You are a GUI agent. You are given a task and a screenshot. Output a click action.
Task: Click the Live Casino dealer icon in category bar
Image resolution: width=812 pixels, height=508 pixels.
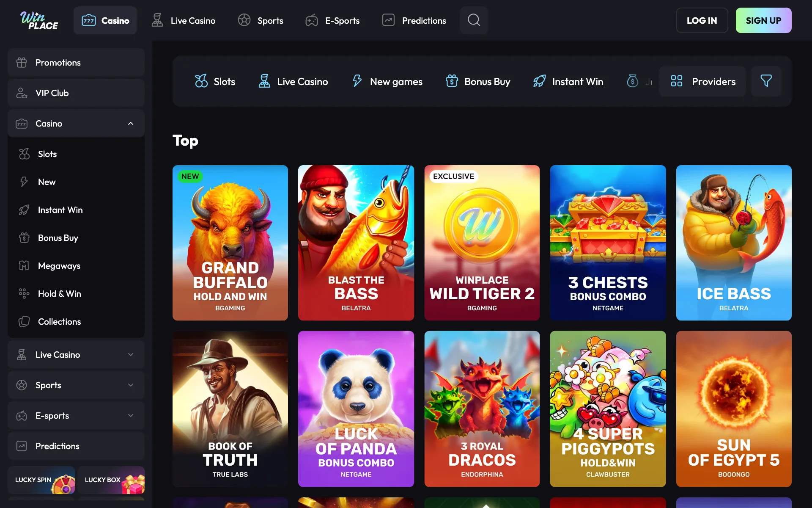point(264,81)
